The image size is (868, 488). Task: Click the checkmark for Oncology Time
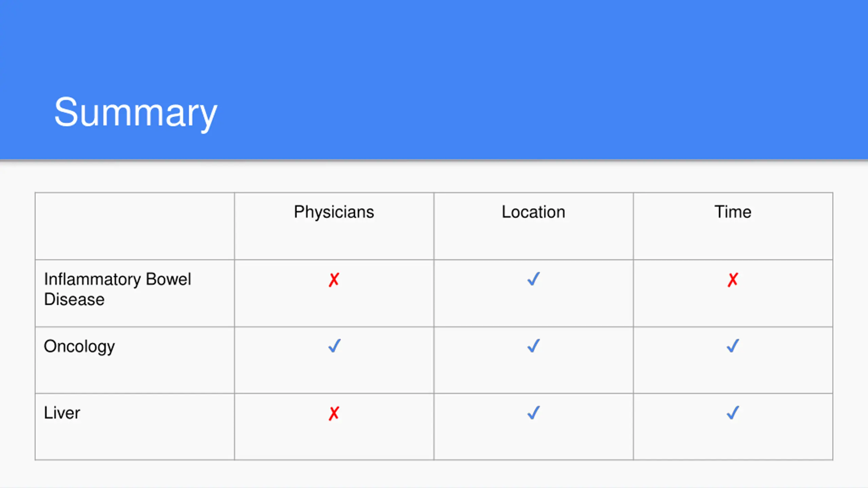pos(733,346)
